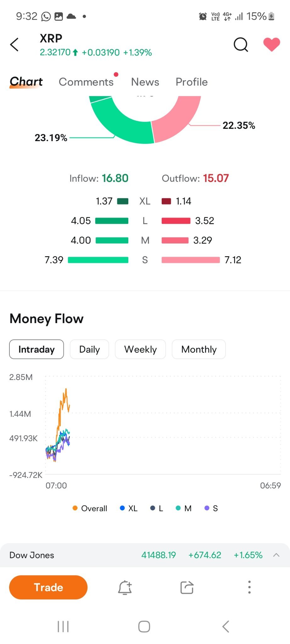Tap Dow Jones percent +1.65%
This screenshot has width=290, height=644.
(x=248, y=555)
